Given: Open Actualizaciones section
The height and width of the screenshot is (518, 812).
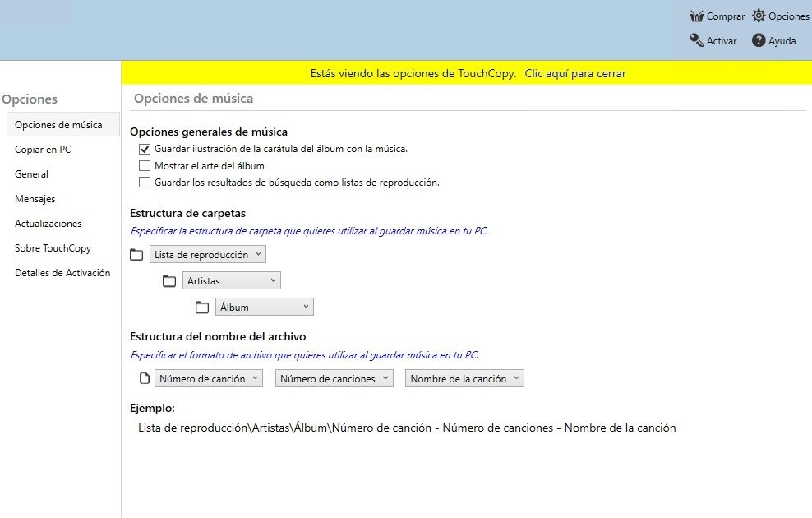Looking at the screenshot, I should click(x=48, y=224).
